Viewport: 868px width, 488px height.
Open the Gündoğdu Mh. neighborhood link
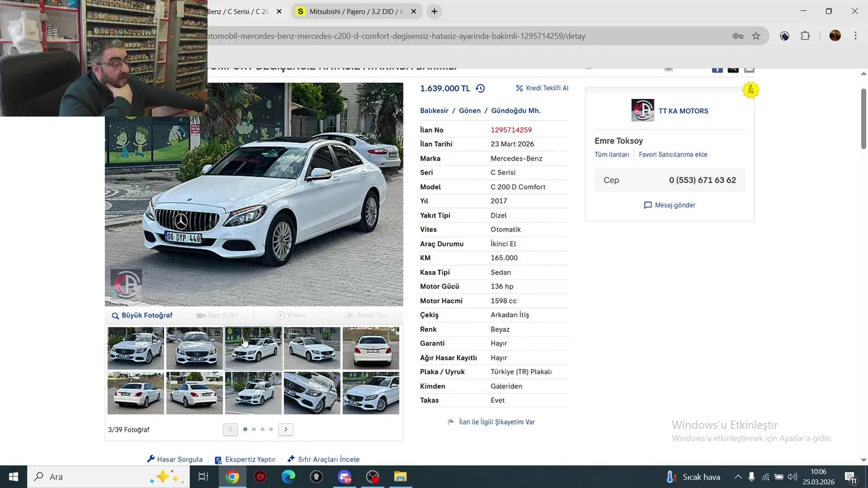point(515,110)
